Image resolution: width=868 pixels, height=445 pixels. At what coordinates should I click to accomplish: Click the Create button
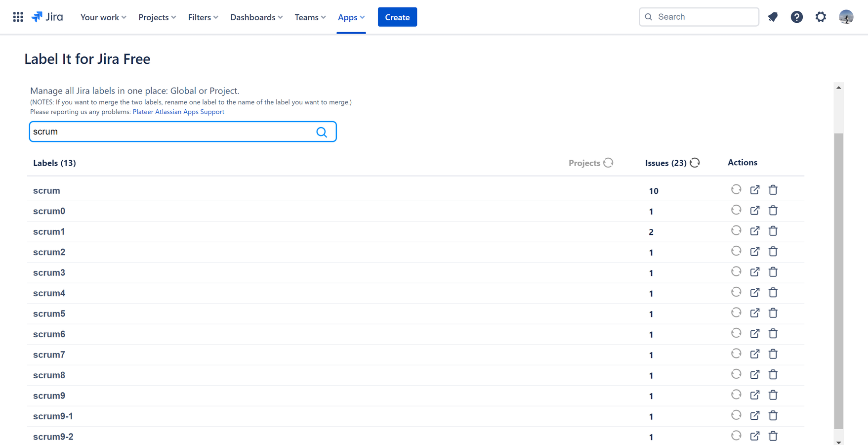[x=397, y=17]
